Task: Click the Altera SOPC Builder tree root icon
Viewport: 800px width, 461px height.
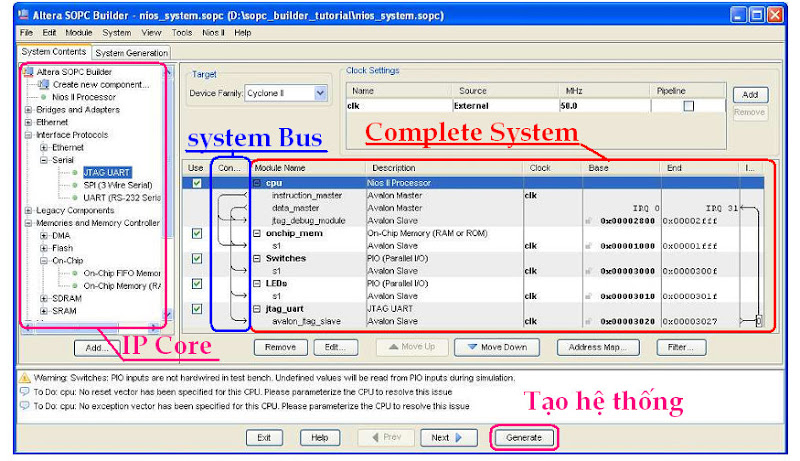Action: pos(29,71)
